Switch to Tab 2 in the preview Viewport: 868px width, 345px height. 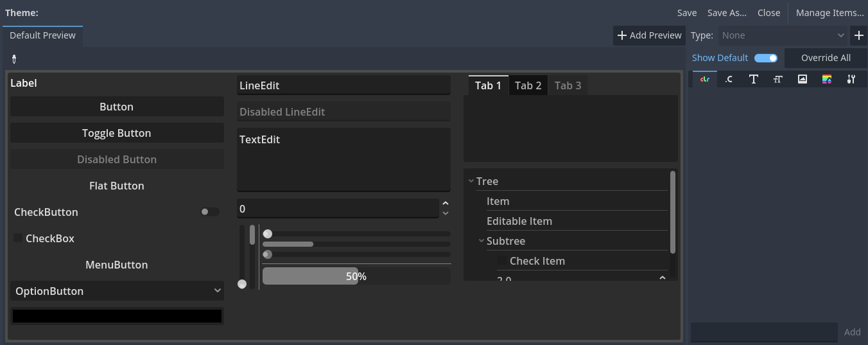point(528,85)
